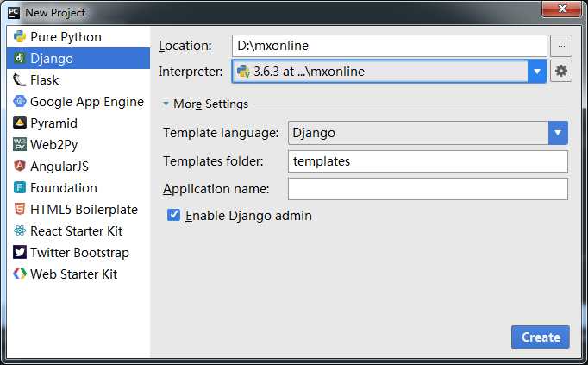Click the Web2Py icon
Screen dimensions: 588x365
pos(20,144)
